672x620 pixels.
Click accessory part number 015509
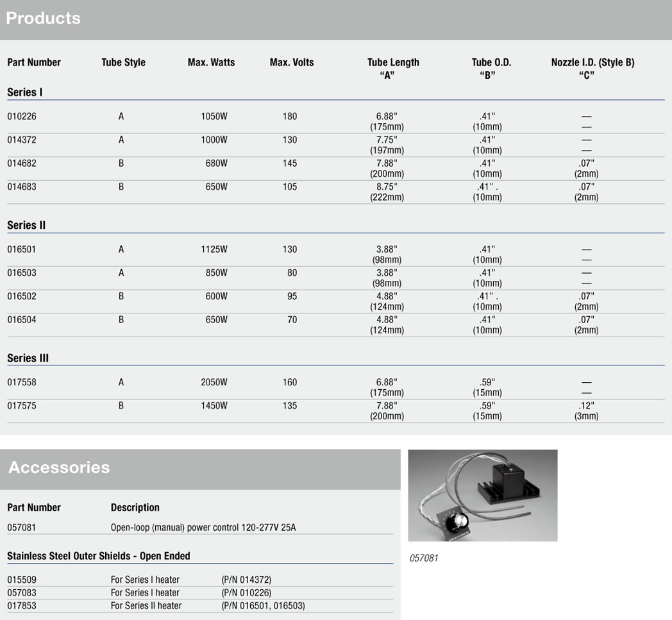click(22, 580)
